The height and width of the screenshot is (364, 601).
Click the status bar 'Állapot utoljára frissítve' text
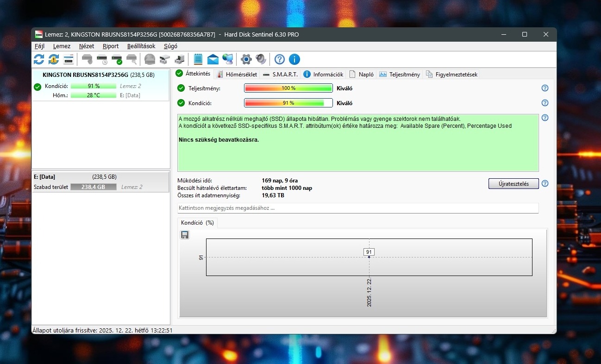pyautogui.click(x=102, y=331)
